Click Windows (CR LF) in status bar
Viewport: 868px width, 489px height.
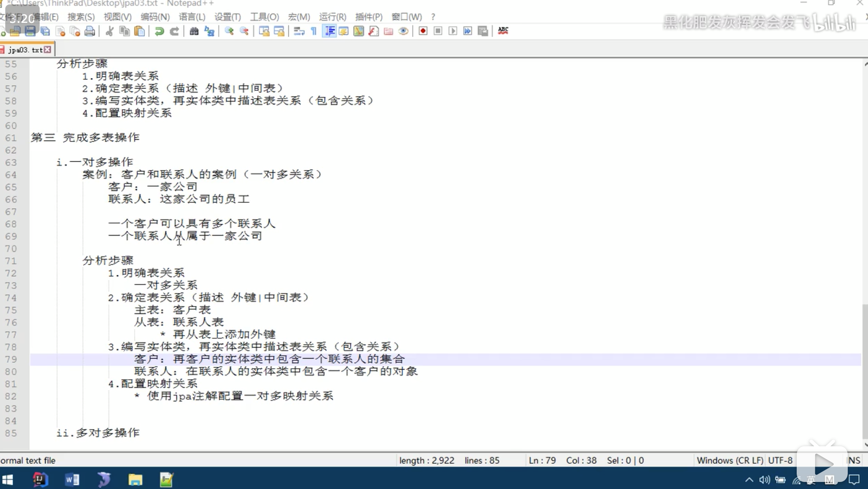(x=729, y=460)
